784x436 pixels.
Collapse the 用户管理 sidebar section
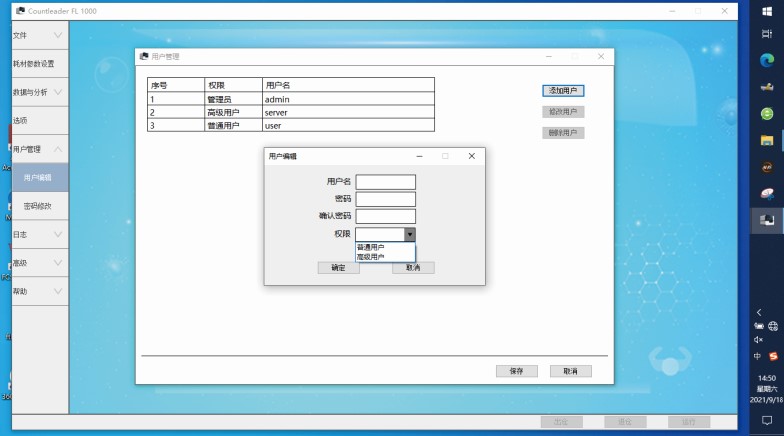pyautogui.click(x=35, y=149)
